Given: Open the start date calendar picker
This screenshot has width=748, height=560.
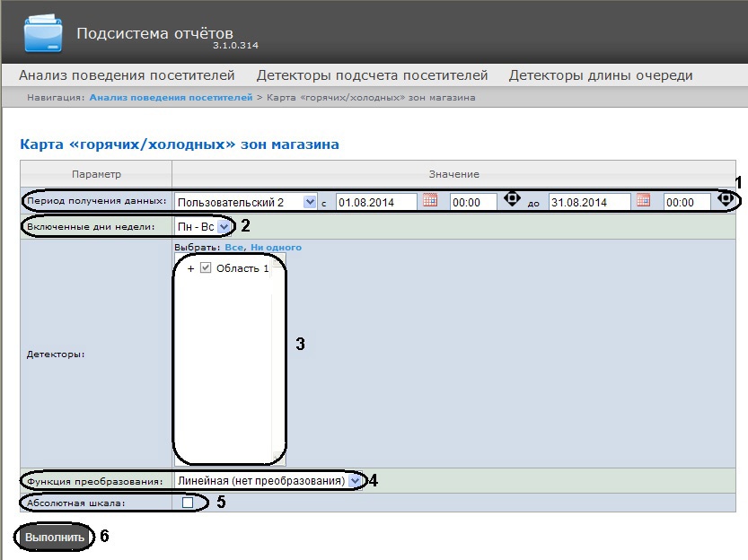Looking at the screenshot, I should click(x=430, y=201).
